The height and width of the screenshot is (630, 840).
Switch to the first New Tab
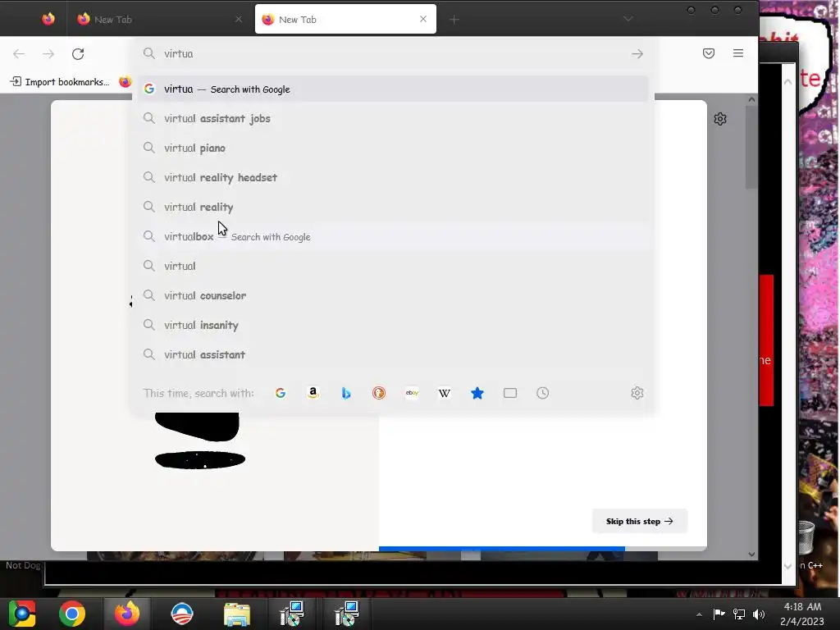[x=158, y=20]
